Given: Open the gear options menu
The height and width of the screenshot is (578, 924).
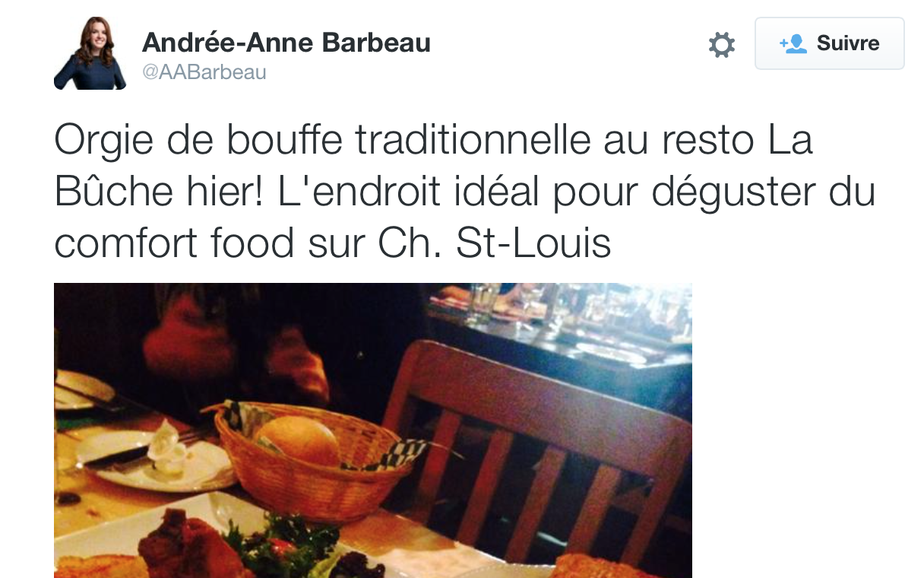Looking at the screenshot, I should pos(721,45).
